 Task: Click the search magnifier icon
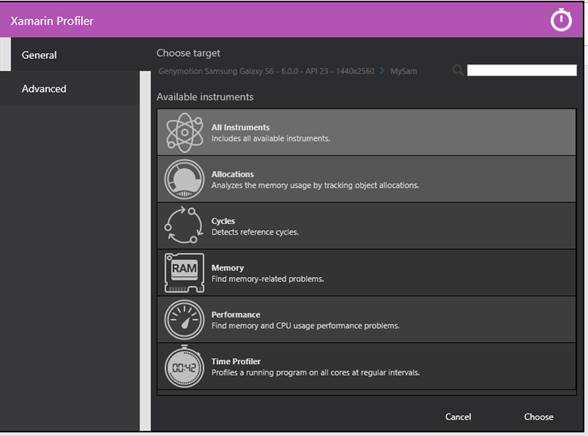pos(458,70)
